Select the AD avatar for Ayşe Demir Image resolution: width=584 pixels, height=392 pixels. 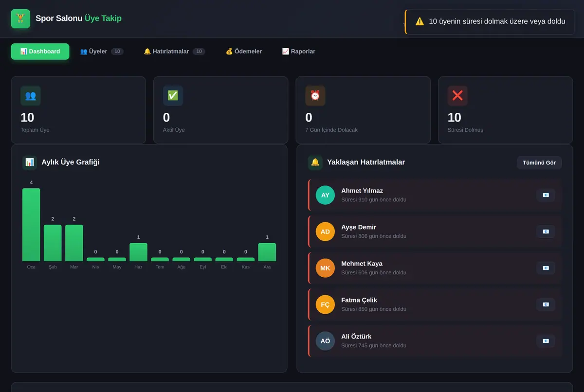[x=325, y=232]
